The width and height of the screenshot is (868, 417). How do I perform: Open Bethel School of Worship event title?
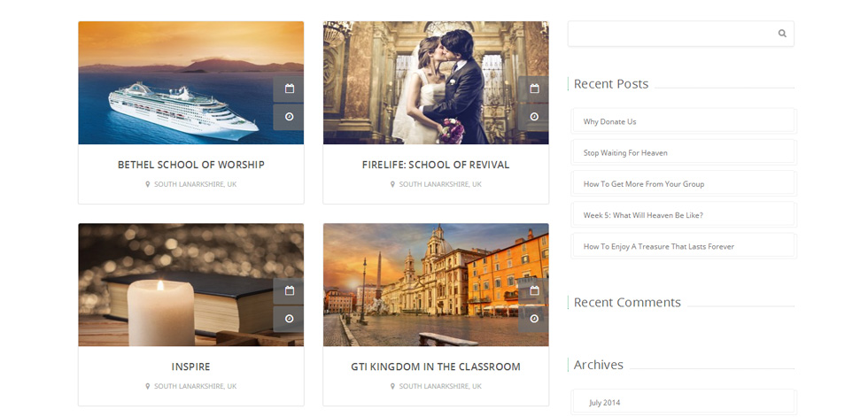coord(191,165)
